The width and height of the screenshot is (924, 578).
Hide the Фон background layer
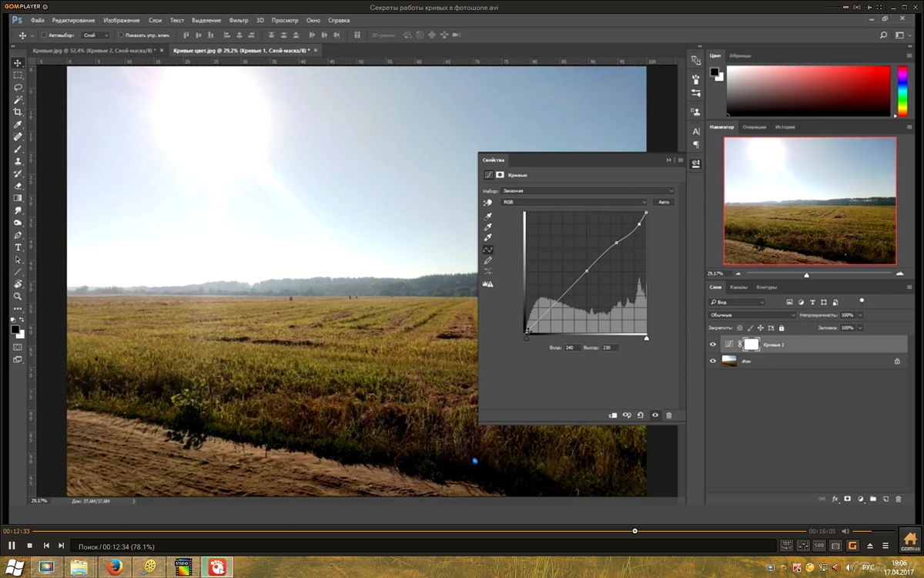[713, 361]
